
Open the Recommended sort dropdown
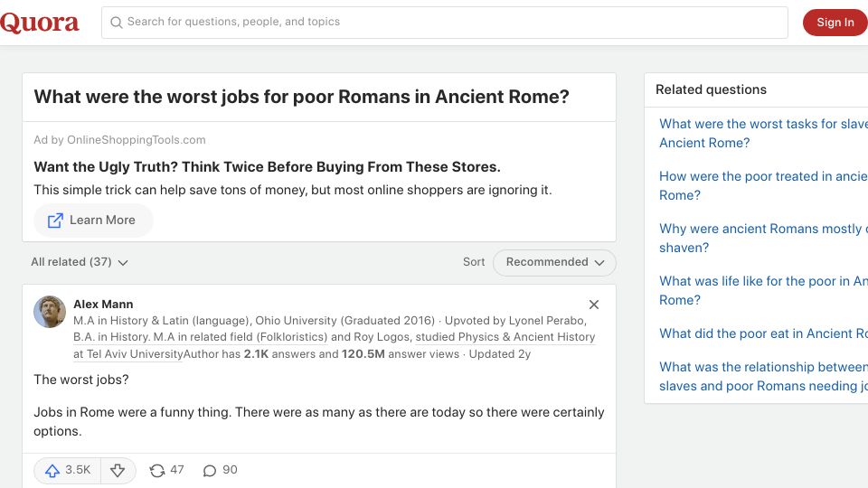tap(554, 262)
